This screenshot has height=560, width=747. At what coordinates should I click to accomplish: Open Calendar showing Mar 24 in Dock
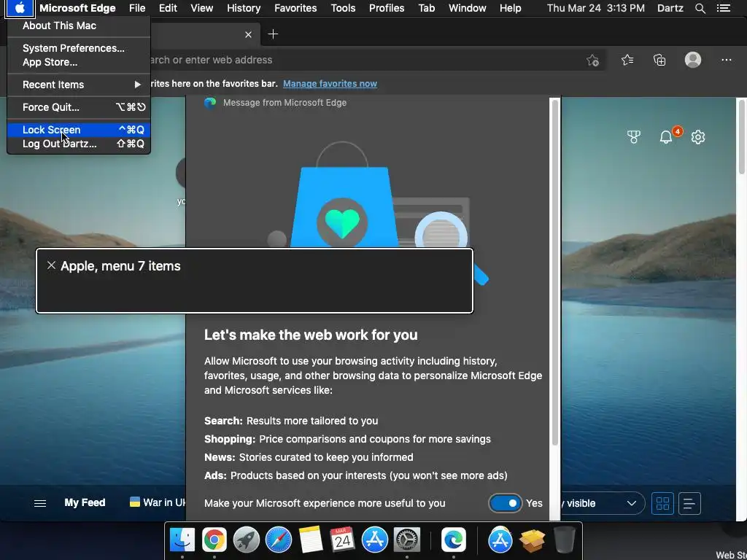pos(343,540)
